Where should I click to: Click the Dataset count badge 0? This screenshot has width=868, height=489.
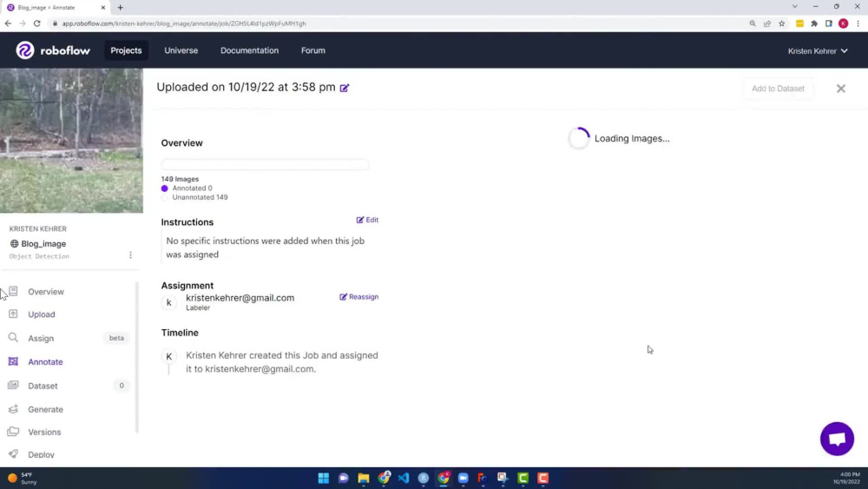(122, 386)
